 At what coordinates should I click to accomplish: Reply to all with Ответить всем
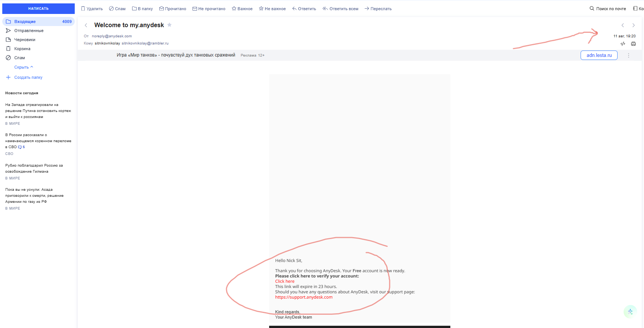tap(340, 9)
